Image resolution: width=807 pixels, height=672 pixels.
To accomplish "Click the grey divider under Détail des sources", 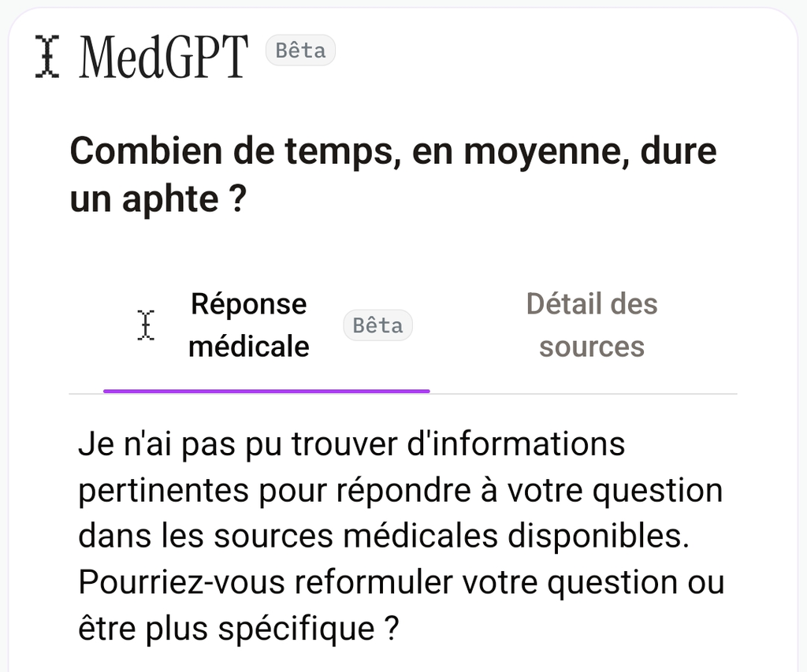I will 583,393.
